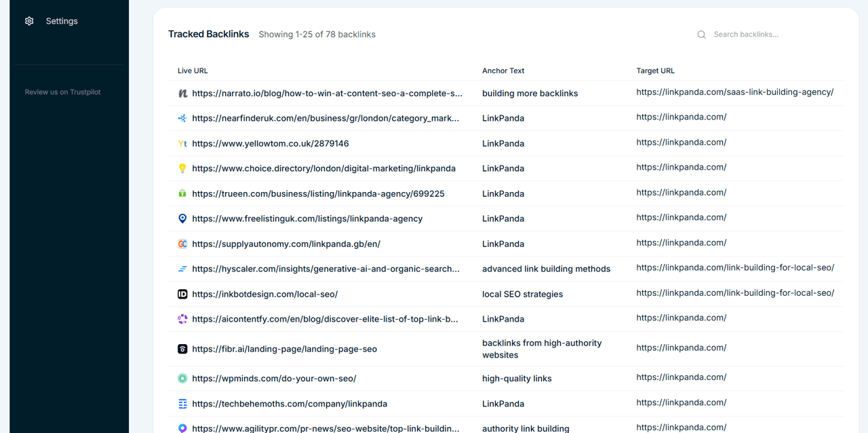Open the Review us on Trustpilot link
Image resolution: width=868 pixels, height=433 pixels.
(62, 92)
